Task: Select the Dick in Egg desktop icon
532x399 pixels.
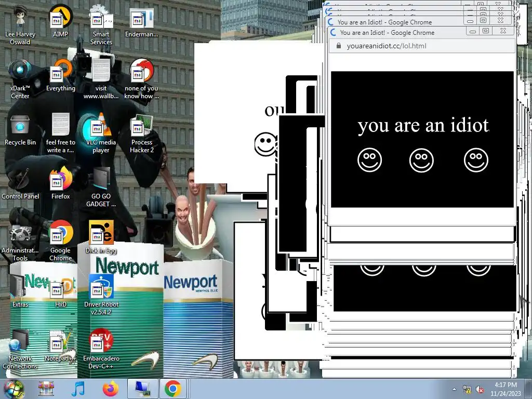Action: pos(101,237)
